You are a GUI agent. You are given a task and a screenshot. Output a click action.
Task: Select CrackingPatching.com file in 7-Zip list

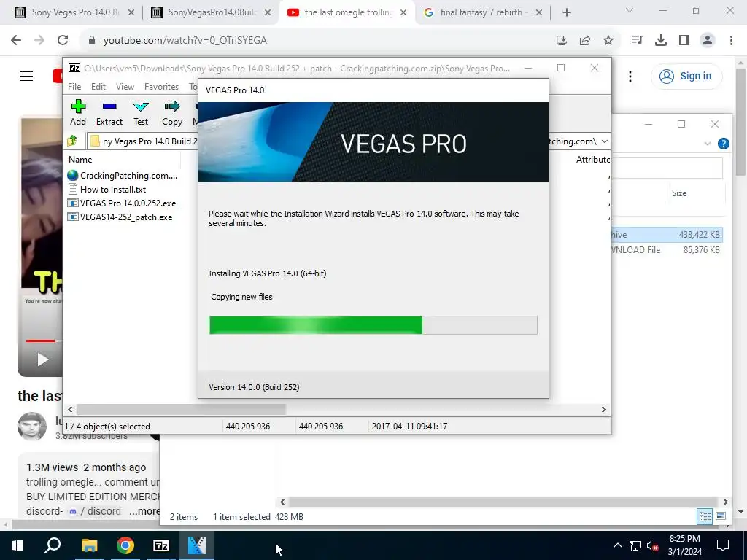(123, 176)
